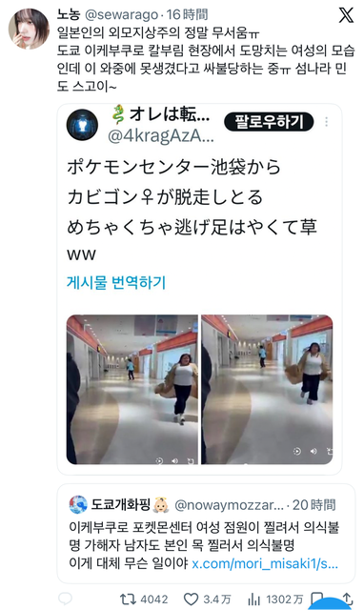The width and height of the screenshot is (364, 610).
Task: Click the reply speech bubble icon
Action: point(65,600)
